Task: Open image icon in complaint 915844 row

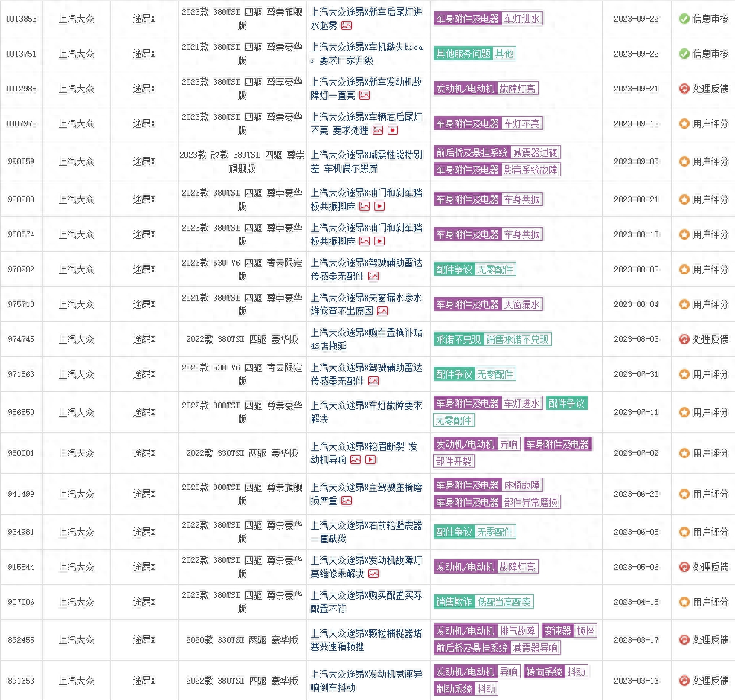Action: click(x=373, y=574)
